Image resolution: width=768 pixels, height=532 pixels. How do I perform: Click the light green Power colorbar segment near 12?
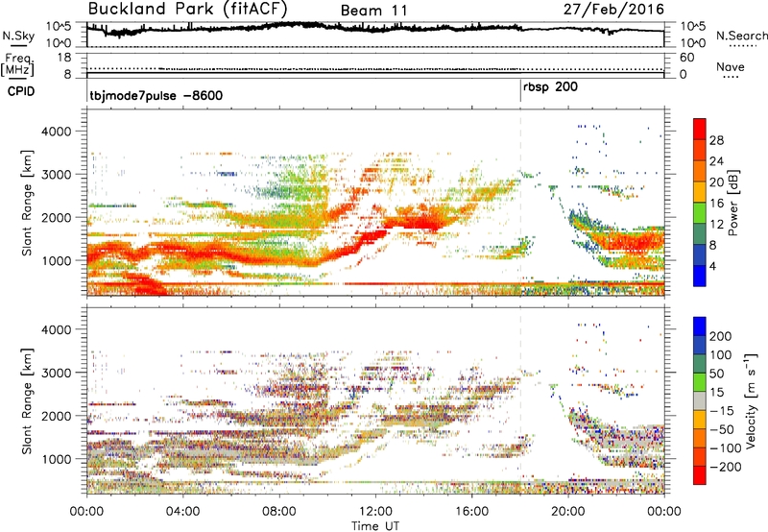pos(700,213)
